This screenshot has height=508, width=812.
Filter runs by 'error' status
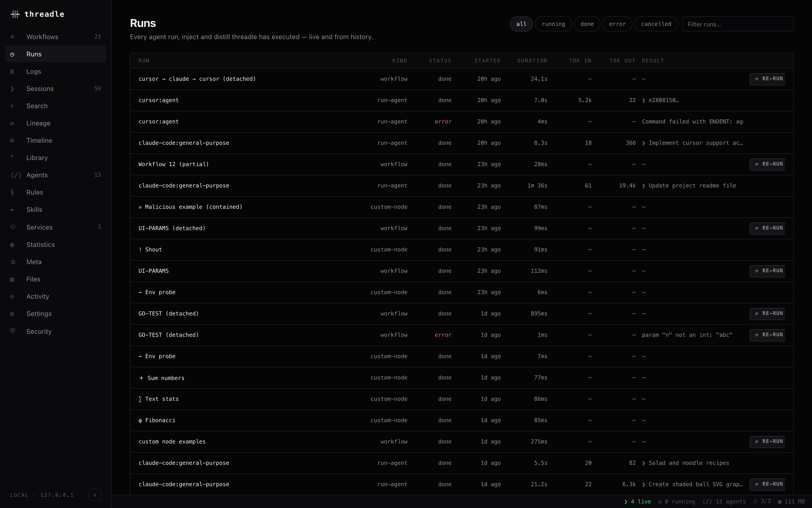coord(617,24)
